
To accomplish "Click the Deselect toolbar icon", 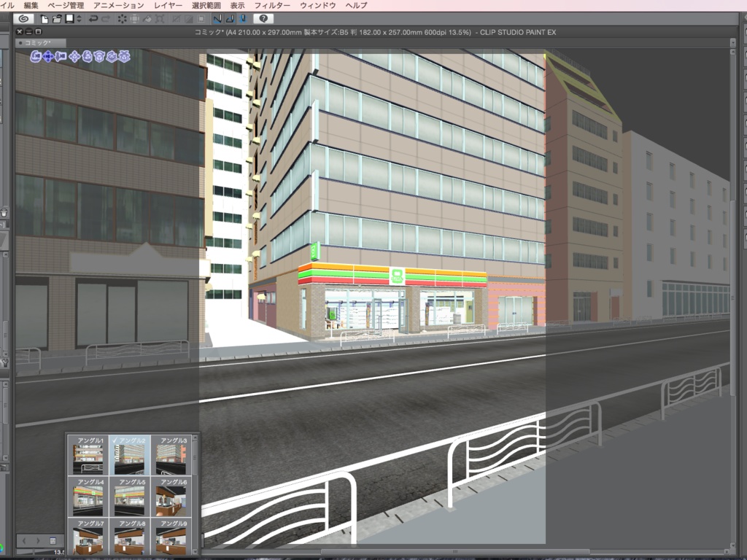I will click(177, 19).
